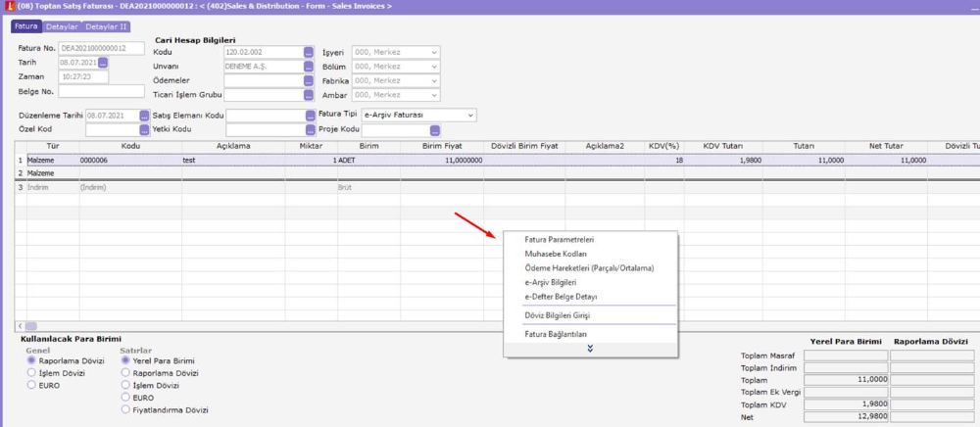Click the Fatura No. input field
This screenshot has height=427, width=980.
(101, 48)
